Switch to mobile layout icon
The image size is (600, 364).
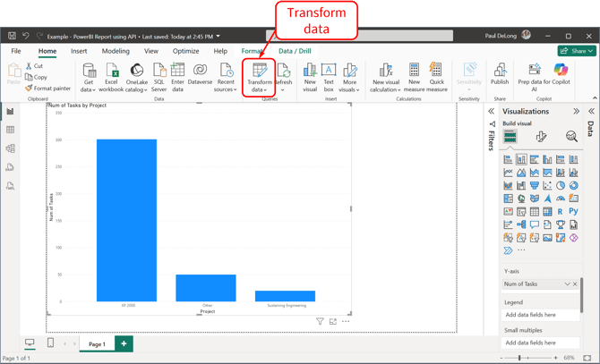pos(50,343)
